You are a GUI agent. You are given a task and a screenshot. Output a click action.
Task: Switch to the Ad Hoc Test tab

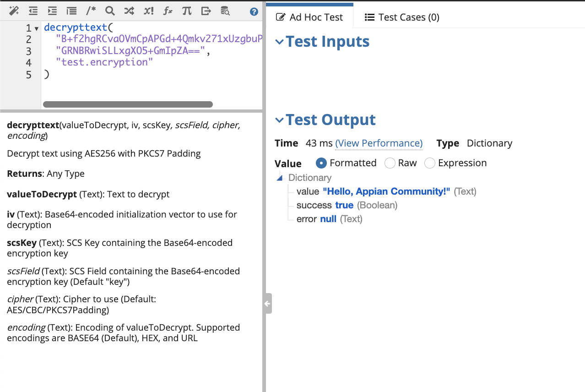310,17
